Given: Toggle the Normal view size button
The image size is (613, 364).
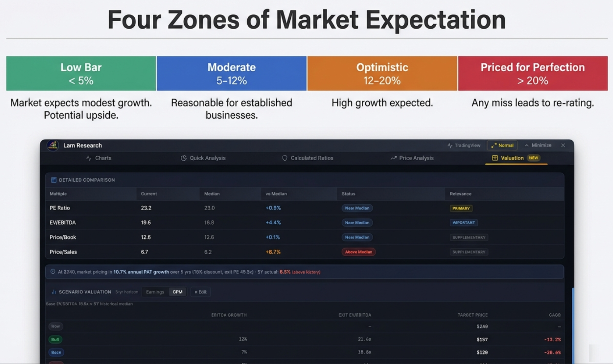Looking at the screenshot, I should point(502,145).
